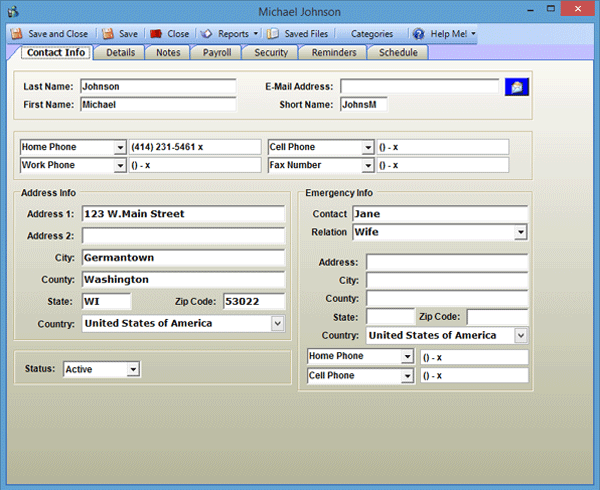Open the Relation dropdown showing Wife
600x490 pixels.
520,232
